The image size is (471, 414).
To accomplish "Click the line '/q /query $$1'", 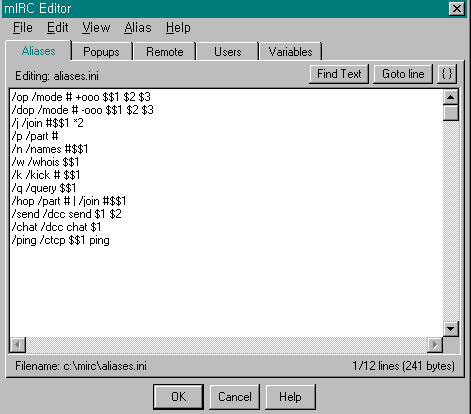I will [44, 188].
